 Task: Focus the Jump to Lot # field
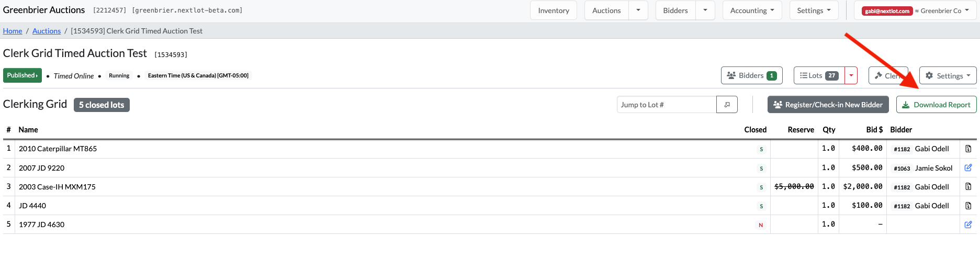click(666, 105)
